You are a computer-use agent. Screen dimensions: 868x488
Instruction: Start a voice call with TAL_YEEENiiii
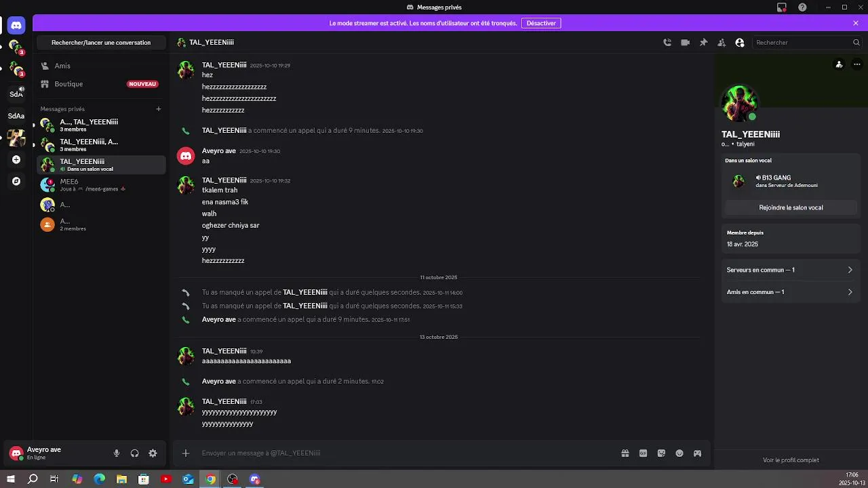pyautogui.click(x=667, y=43)
